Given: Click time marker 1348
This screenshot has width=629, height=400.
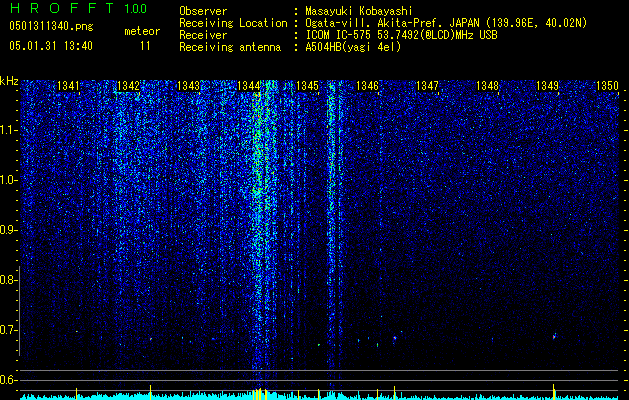Looking at the screenshot, I should pyautogui.click(x=487, y=86).
